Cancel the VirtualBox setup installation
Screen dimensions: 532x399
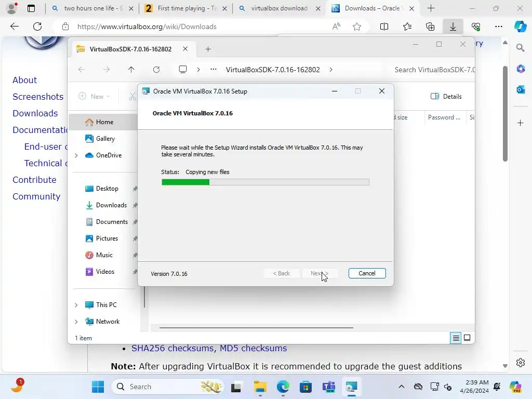pyautogui.click(x=367, y=273)
